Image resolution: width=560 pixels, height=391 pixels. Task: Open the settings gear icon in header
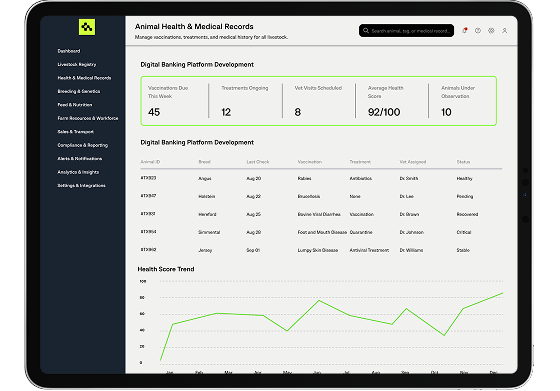pos(491,31)
